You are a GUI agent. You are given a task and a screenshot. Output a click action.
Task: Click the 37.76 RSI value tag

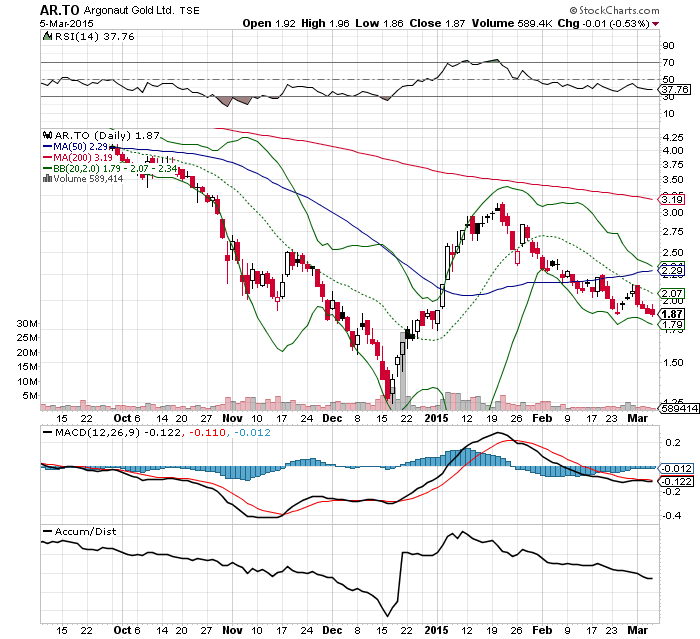tap(675, 89)
